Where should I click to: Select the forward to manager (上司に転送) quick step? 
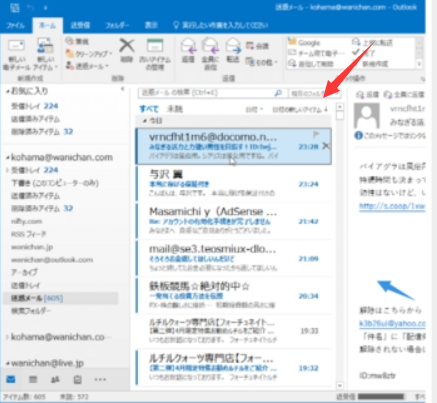pyautogui.click(x=373, y=42)
